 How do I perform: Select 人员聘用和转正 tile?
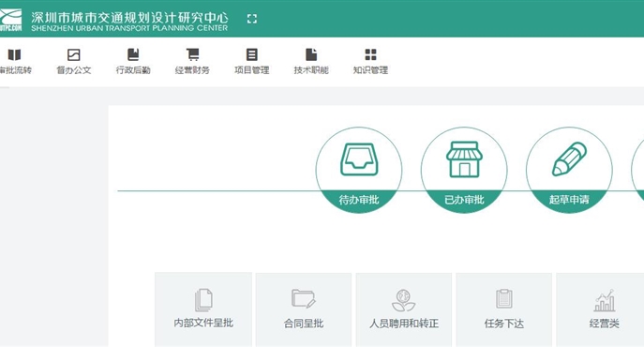[x=404, y=309]
